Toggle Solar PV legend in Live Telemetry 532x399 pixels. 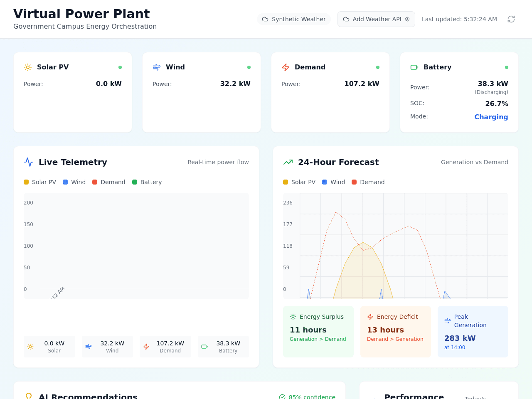coord(40,182)
